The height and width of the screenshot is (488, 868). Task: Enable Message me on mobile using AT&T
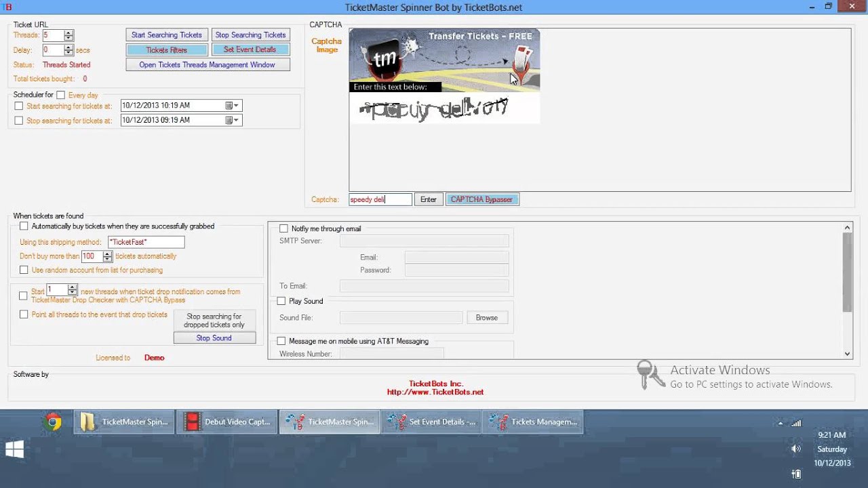click(x=281, y=341)
